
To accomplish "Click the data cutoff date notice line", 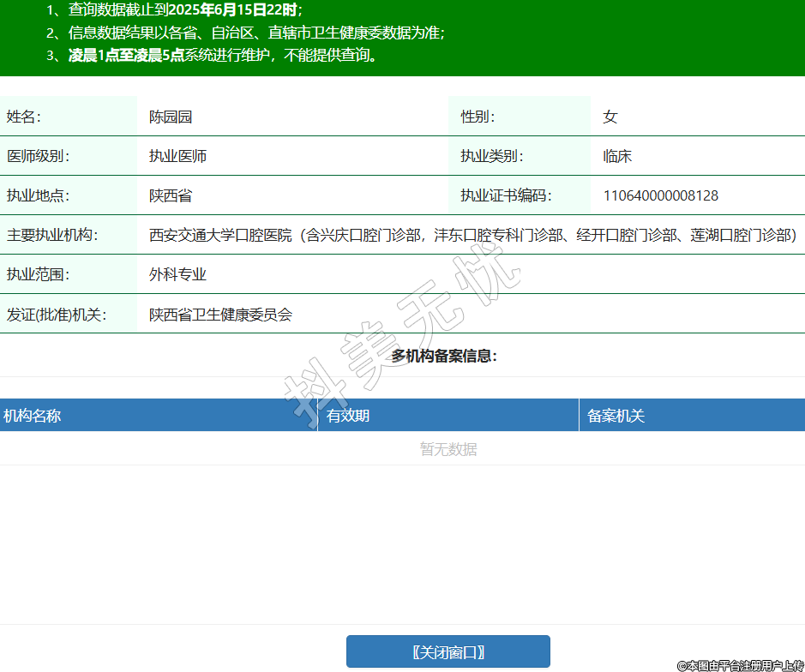I will pos(184,10).
